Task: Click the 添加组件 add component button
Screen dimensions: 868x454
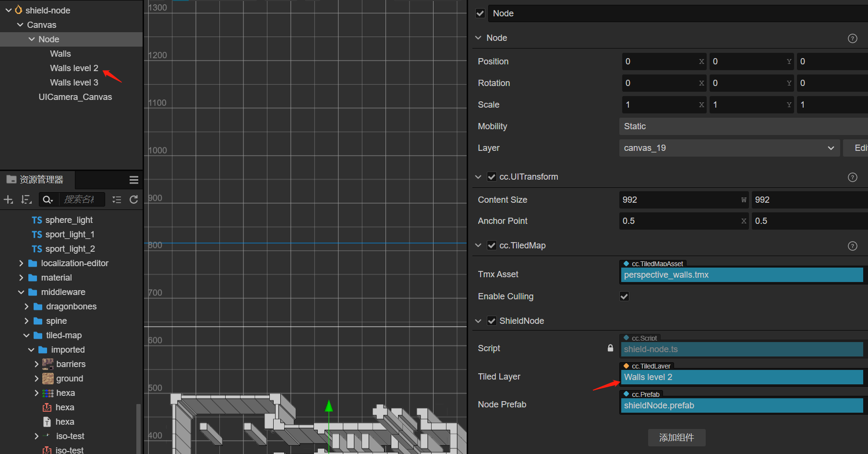Action: 676,438
